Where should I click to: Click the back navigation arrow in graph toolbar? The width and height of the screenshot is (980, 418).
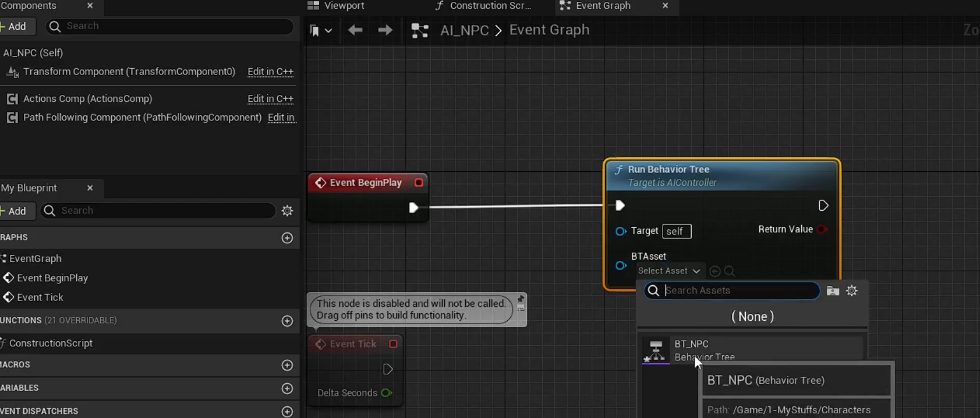point(355,30)
